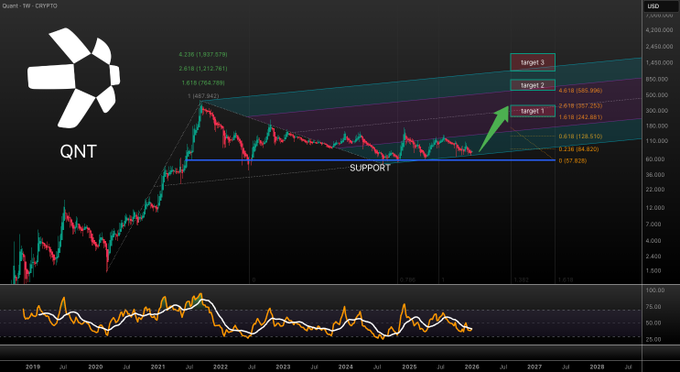Click the SUPPORT text label
Image resolution: width=680 pixels, height=372 pixels.
pyautogui.click(x=370, y=168)
